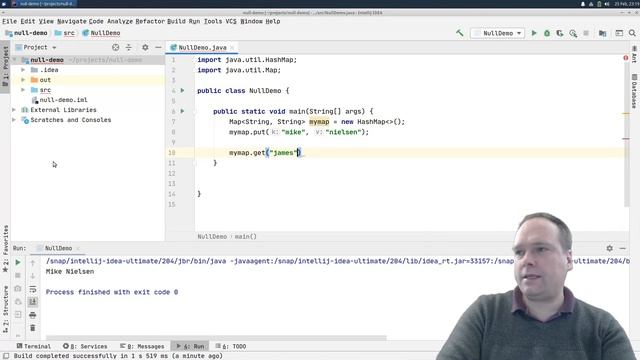The width and height of the screenshot is (640, 360).
Task: Open the Terminal tool window
Action: 33,346
